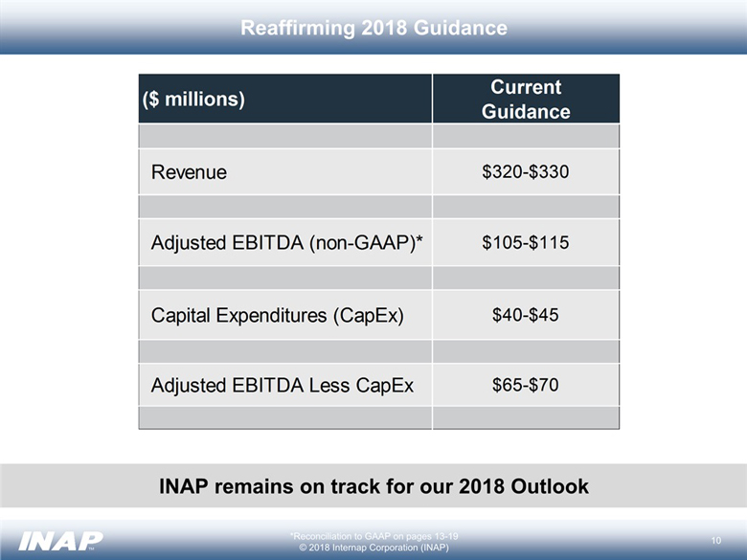Select the $65-$70 guidance value
Image resolution: width=747 pixels, height=560 pixels.
tap(525, 386)
